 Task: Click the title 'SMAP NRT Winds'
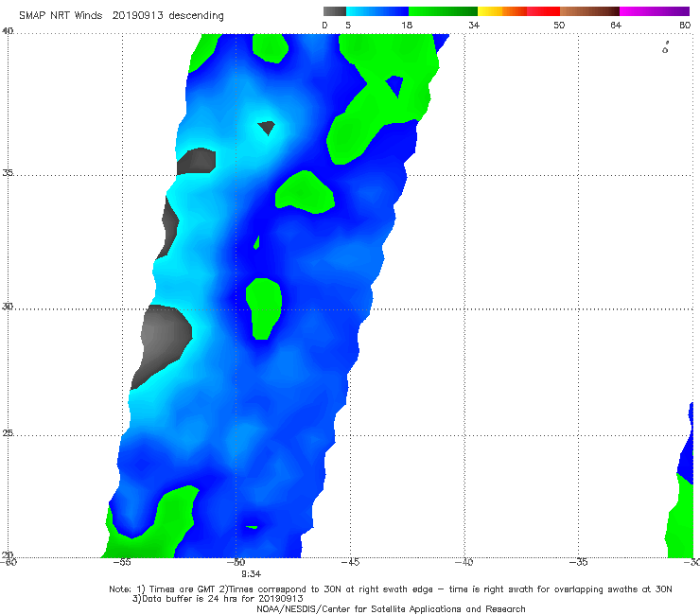point(61,16)
